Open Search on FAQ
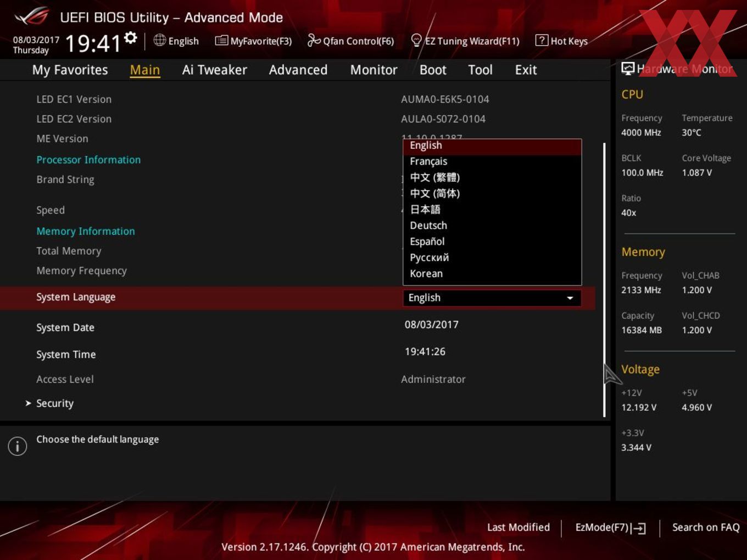Viewport: 747px width, 560px height. click(706, 527)
